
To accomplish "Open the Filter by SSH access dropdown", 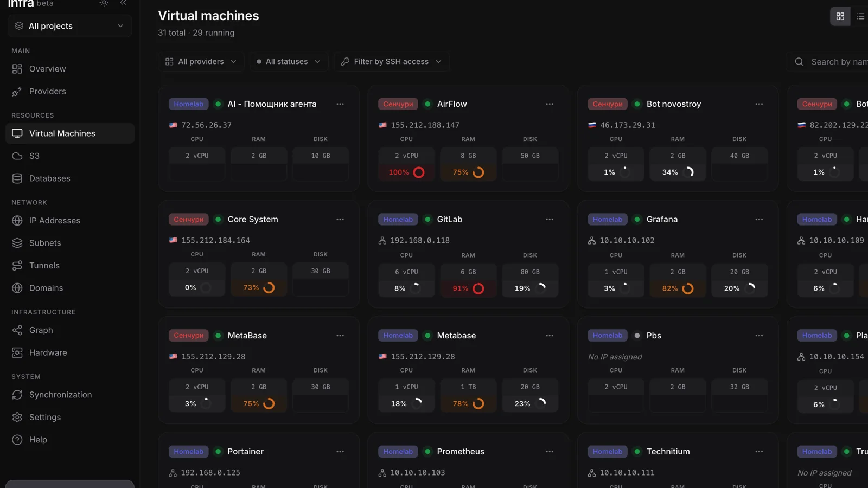I will click(392, 62).
